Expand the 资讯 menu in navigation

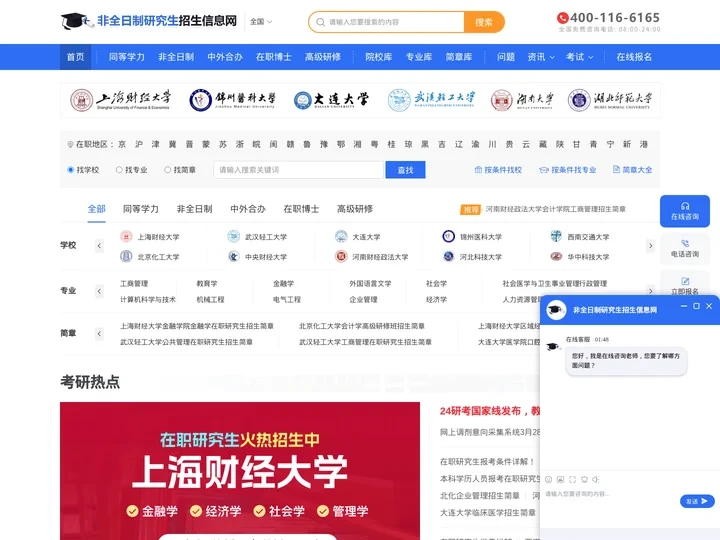coord(541,57)
